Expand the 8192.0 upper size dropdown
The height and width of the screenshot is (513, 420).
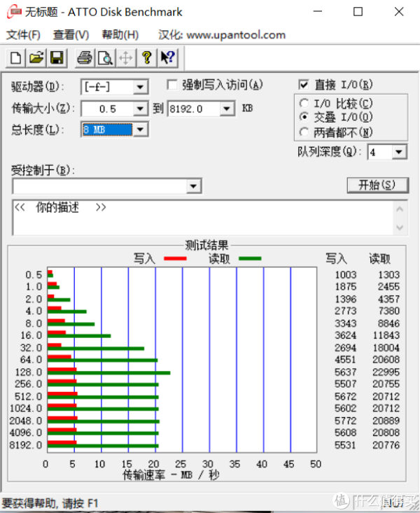[x=227, y=108]
